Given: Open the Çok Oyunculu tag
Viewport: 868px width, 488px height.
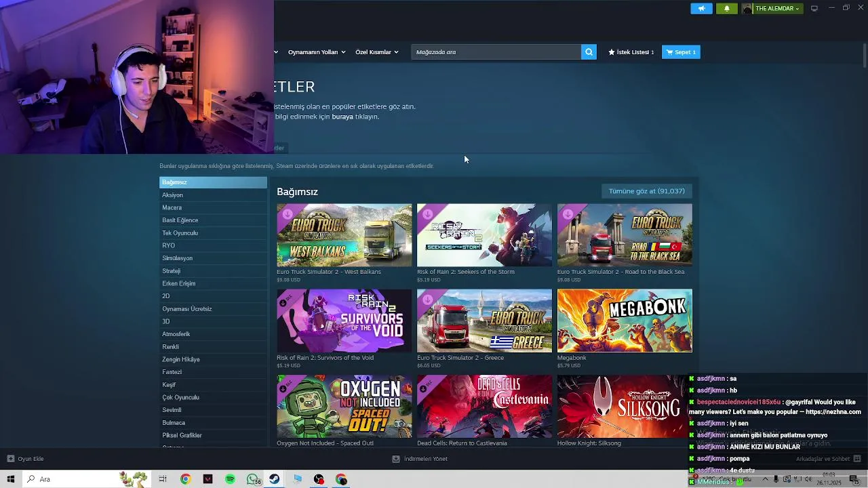Looking at the screenshot, I should click(x=213, y=397).
